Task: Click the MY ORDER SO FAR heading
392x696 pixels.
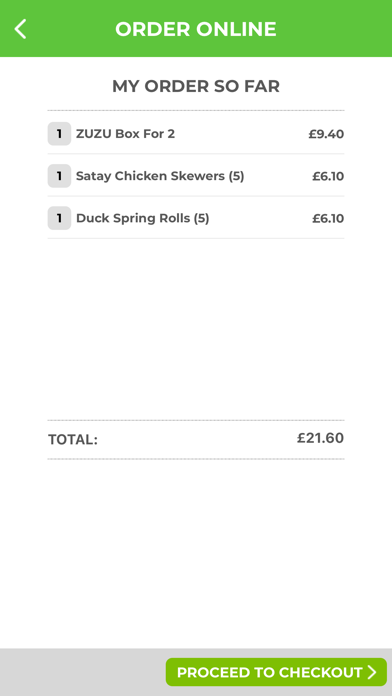Action: click(x=196, y=86)
